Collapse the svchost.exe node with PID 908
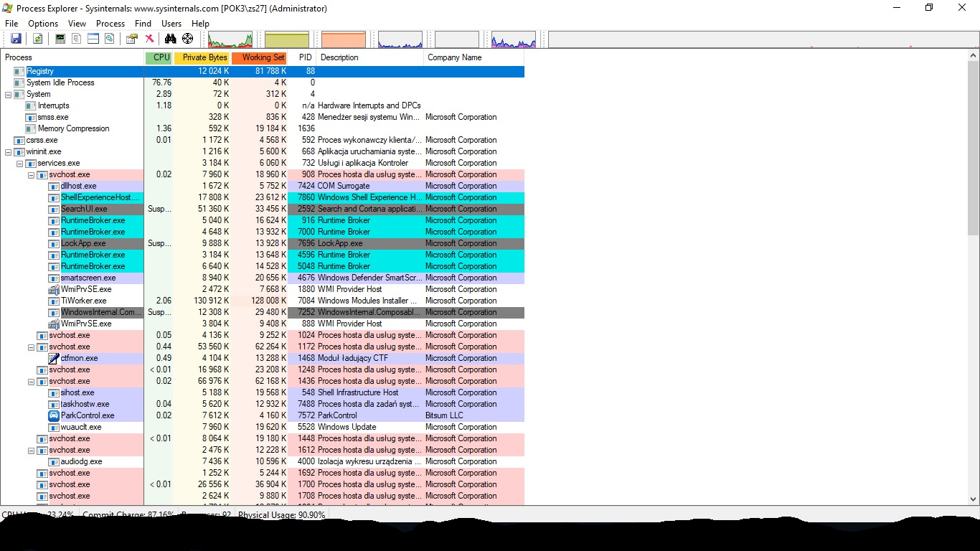Viewport: 980px width, 551px height. [x=32, y=174]
